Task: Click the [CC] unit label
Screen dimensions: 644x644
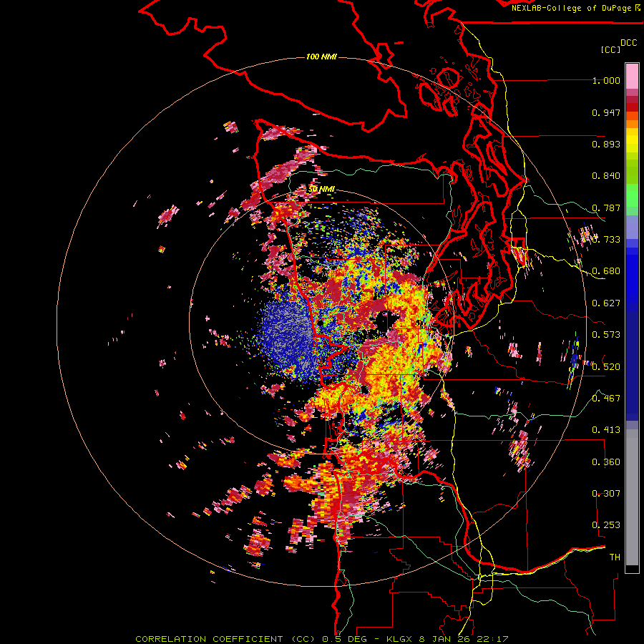Action: 610,49
